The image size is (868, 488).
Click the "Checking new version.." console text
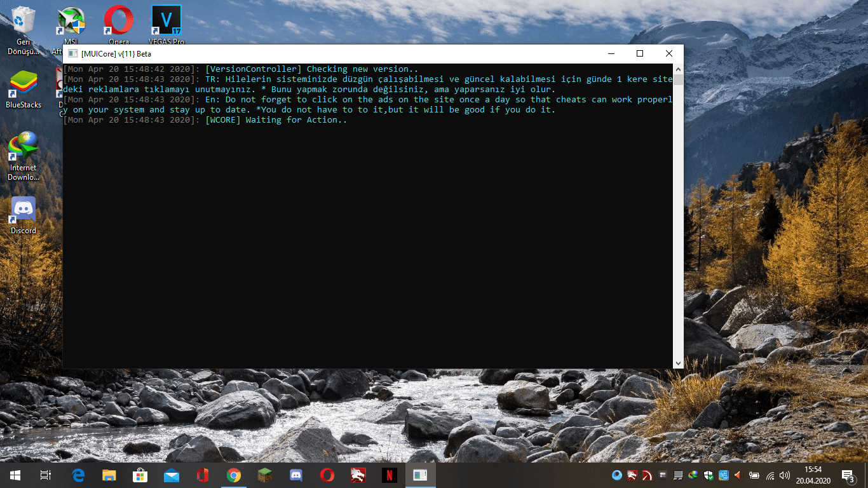point(363,69)
